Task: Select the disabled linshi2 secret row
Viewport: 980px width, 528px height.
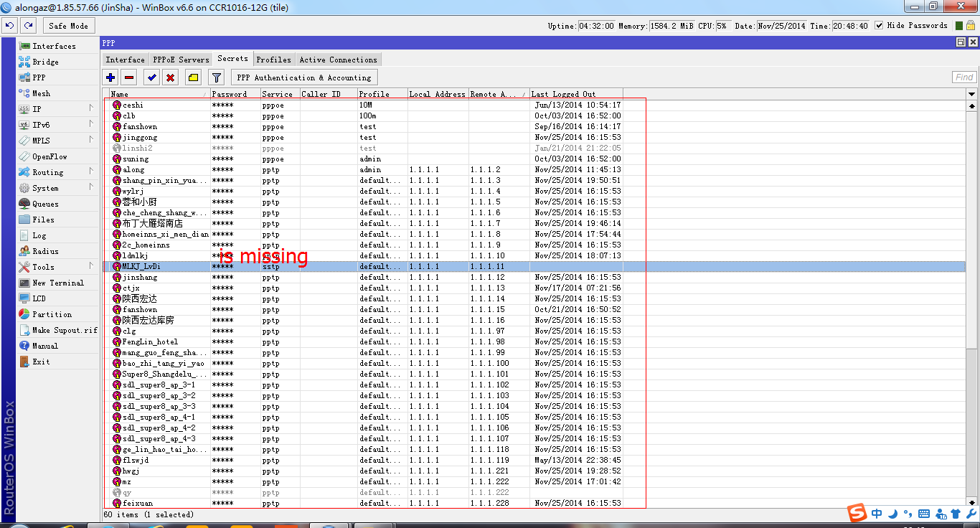Action: click(534, 148)
